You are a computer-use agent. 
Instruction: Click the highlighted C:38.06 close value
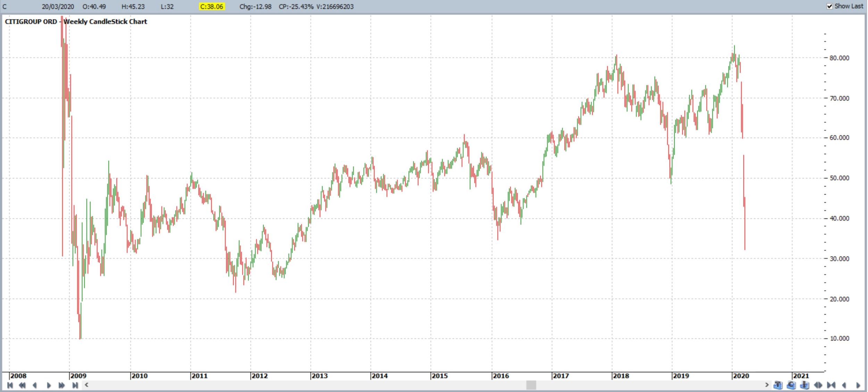pos(212,7)
